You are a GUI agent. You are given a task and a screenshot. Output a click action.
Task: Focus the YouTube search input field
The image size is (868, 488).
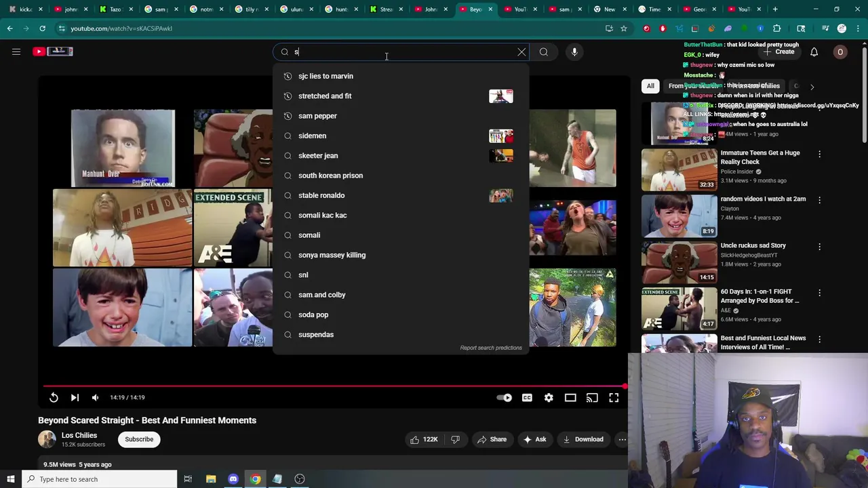tap(400, 52)
